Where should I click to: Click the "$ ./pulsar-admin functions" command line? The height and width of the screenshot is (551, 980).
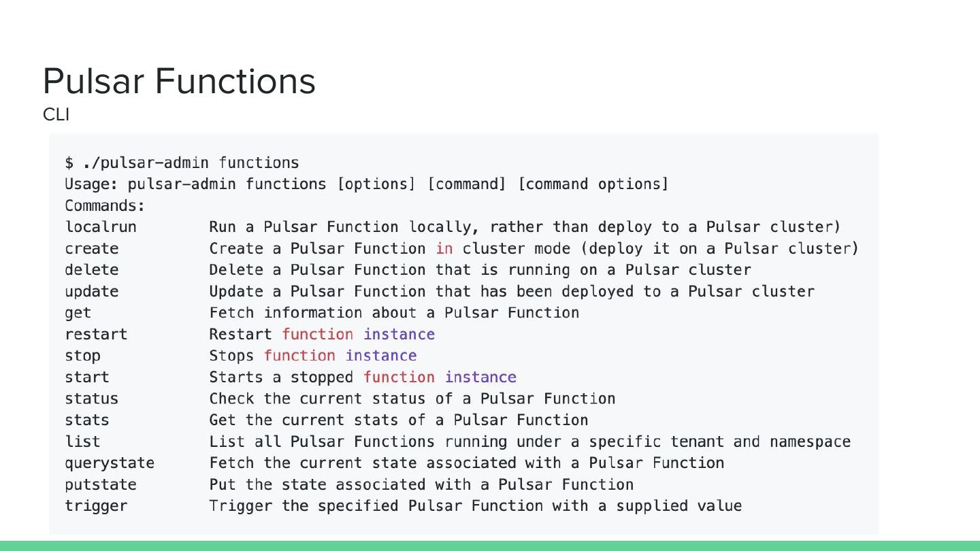click(x=182, y=163)
